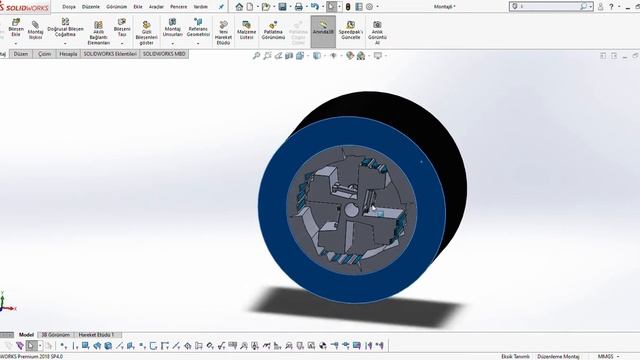This screenshot has height=360, width=640.
Task: Click Akıllı Bağlantı Elemanları icon
Action: 98,25
